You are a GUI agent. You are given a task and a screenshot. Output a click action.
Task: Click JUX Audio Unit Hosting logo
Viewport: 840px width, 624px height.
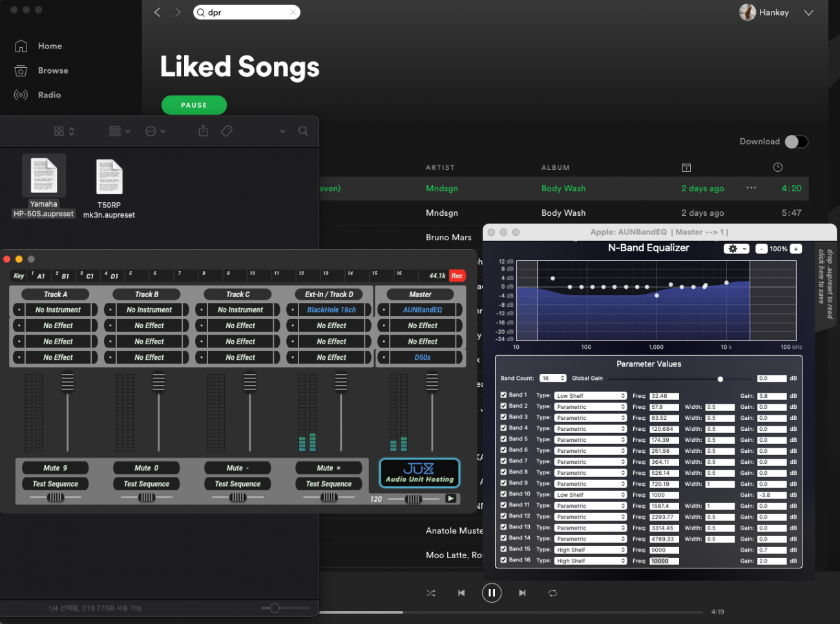[x=419, y=473]
